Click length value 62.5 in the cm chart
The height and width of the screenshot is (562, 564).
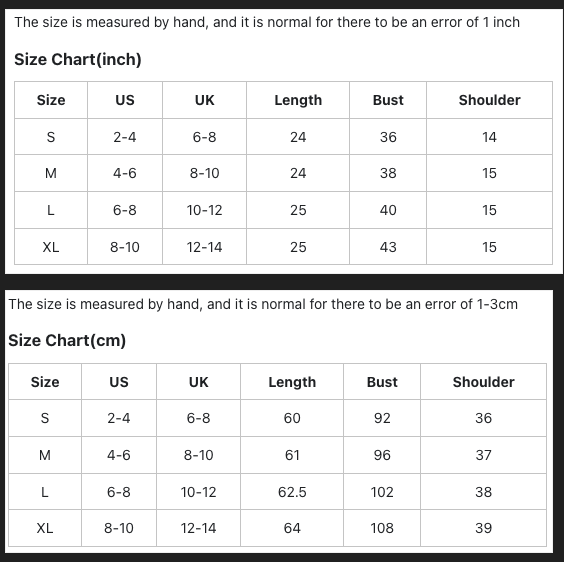point(292,492)
